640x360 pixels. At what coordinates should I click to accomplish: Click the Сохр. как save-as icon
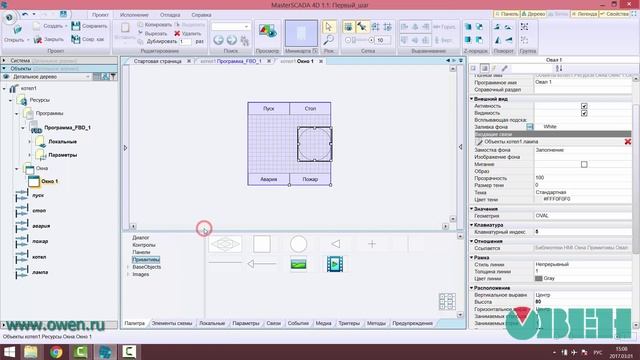[76, 39]
